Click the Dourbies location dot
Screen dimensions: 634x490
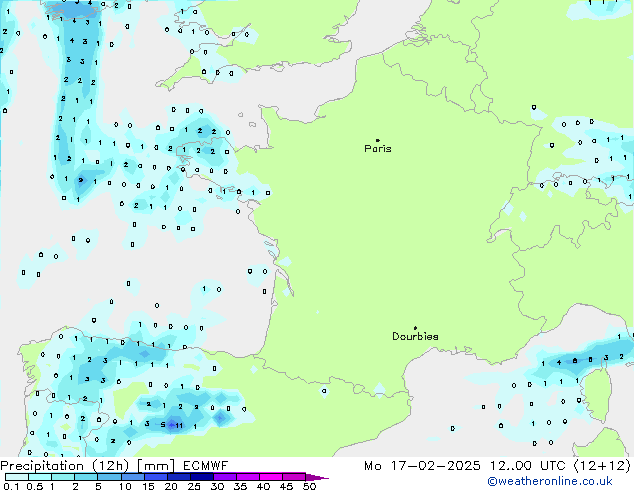(415, 328)
